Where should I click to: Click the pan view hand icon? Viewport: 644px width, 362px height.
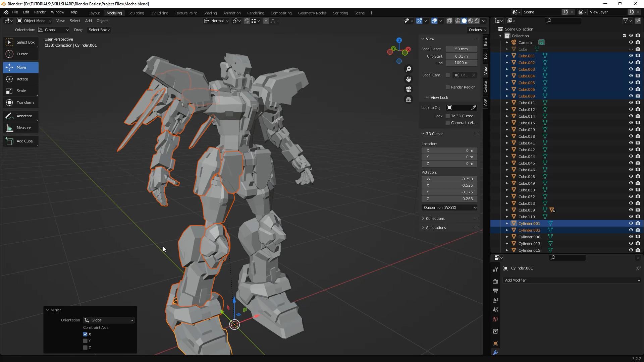tap(409, 79)
